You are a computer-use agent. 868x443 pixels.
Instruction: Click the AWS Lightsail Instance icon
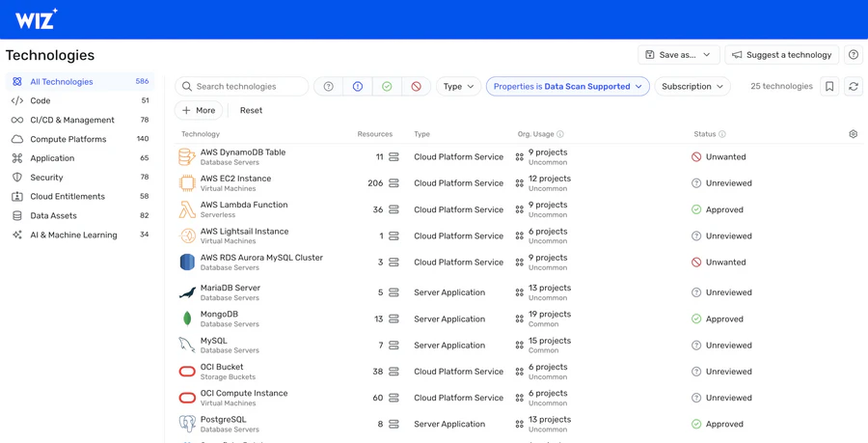click(187, 235)
